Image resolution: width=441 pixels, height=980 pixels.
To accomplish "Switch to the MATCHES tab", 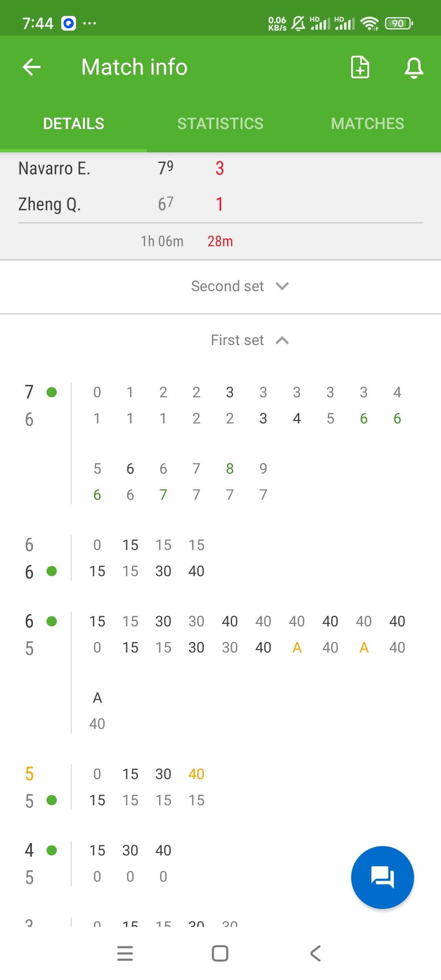I will [x=367, y=123].
